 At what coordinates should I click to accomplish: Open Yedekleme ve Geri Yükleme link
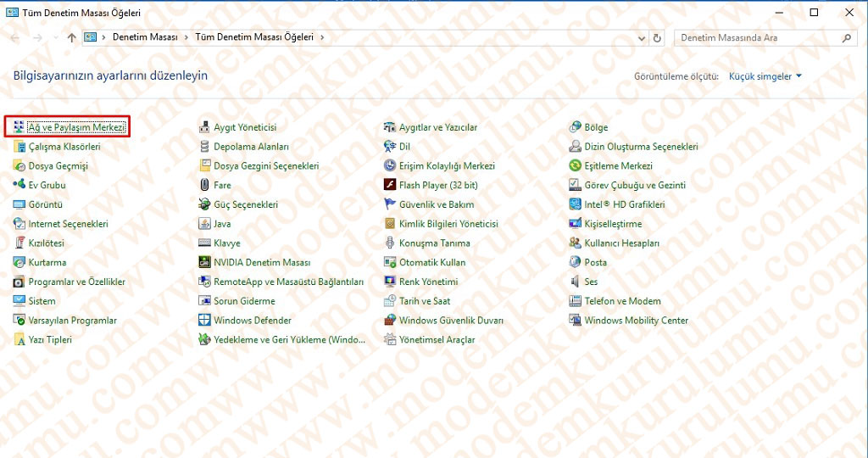[x=290, y=339]
